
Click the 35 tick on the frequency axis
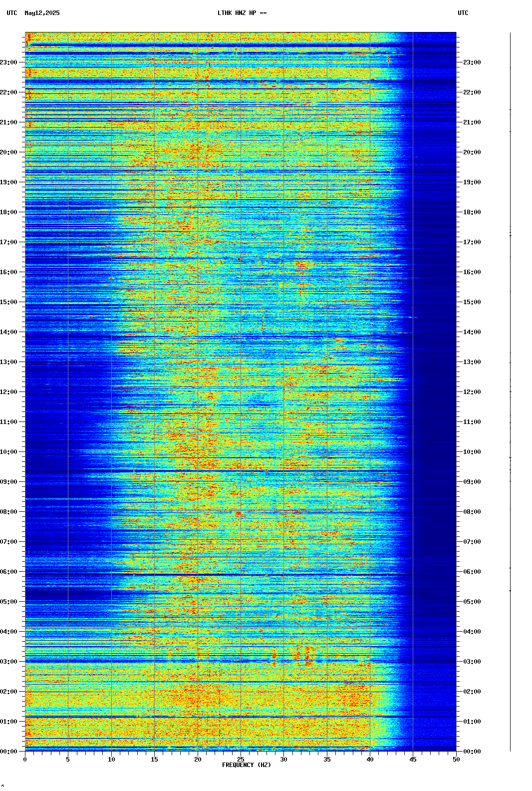pyautogui.click(x=327, y=760)
